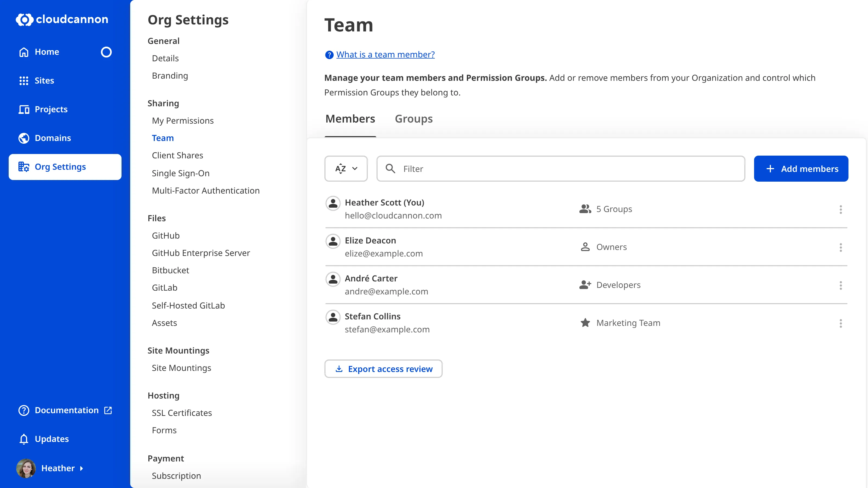Click the Add members button
The image size is (868, 488).
(x=801, y=168)
